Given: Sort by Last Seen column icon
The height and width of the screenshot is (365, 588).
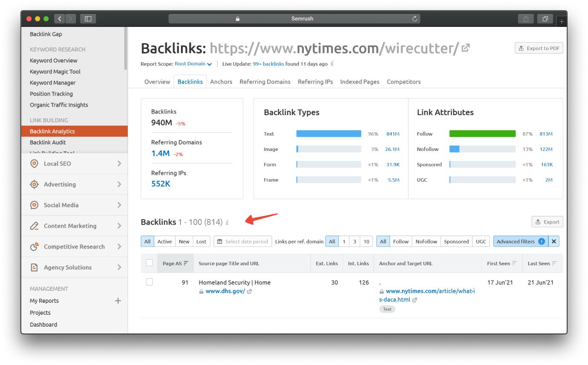Looking at the screenshot, I should click(554, 264).
